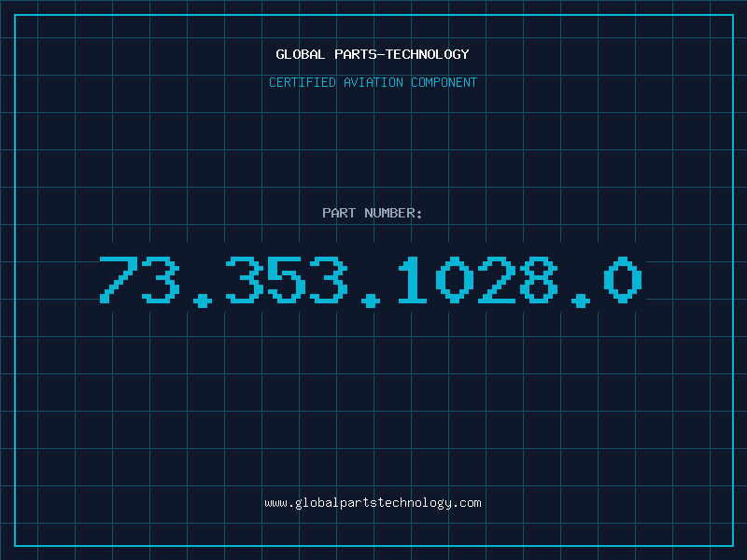Image resolution: width=747 pixels, height=560 pixels.
Task: Click the GLOBAL PARTS-TECHNOLOGY heading
Action: [373, 54]
